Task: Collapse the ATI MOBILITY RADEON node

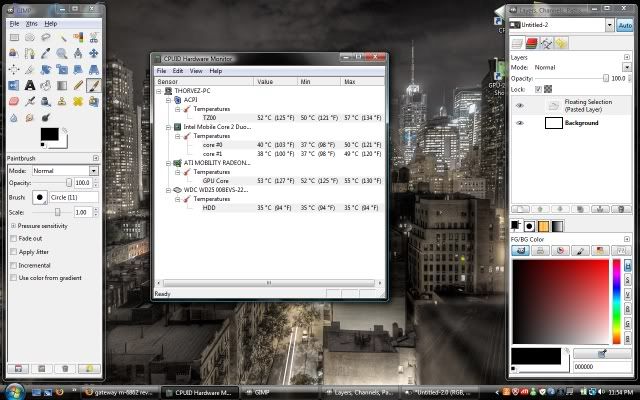Action: (168, 163)
